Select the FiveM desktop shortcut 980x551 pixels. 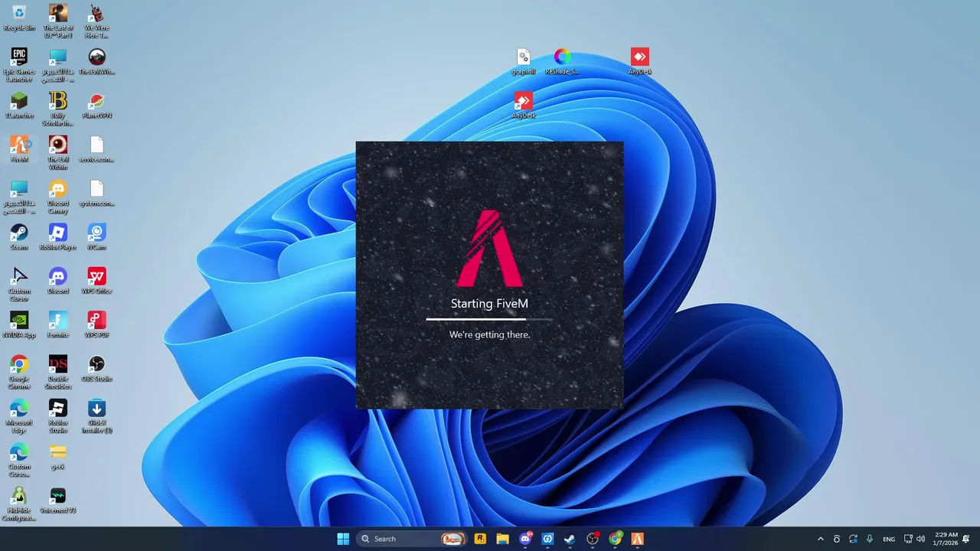pos(19,148)
